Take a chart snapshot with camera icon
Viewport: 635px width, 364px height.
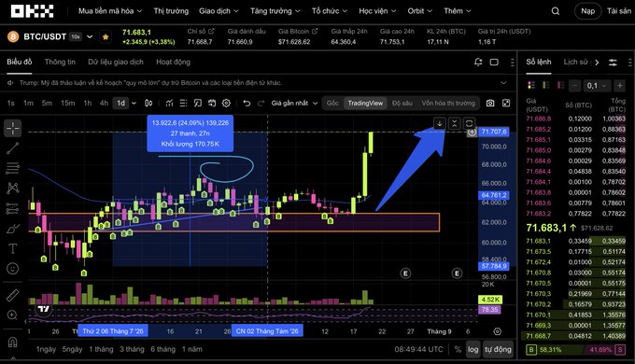pos(490,103)
